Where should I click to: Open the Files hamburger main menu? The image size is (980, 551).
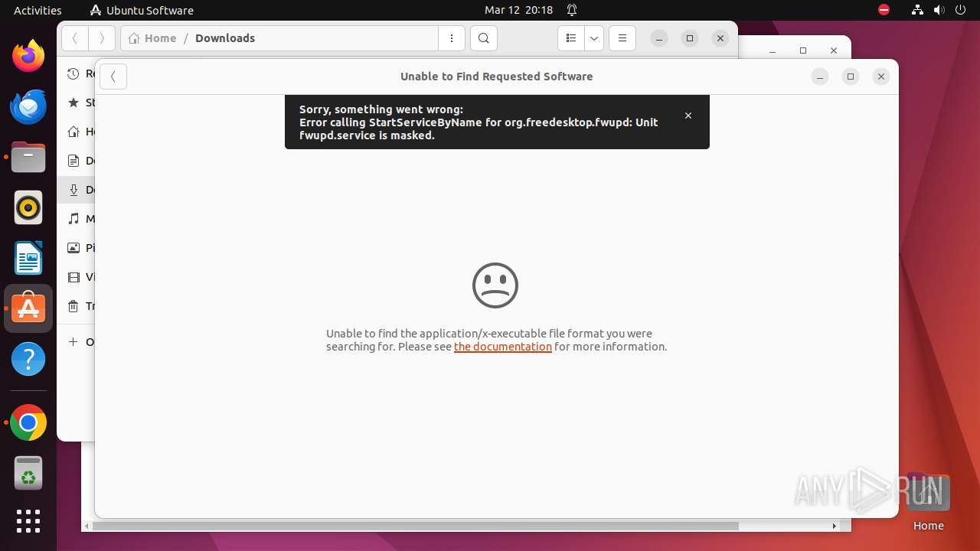(x=622, y=38)
